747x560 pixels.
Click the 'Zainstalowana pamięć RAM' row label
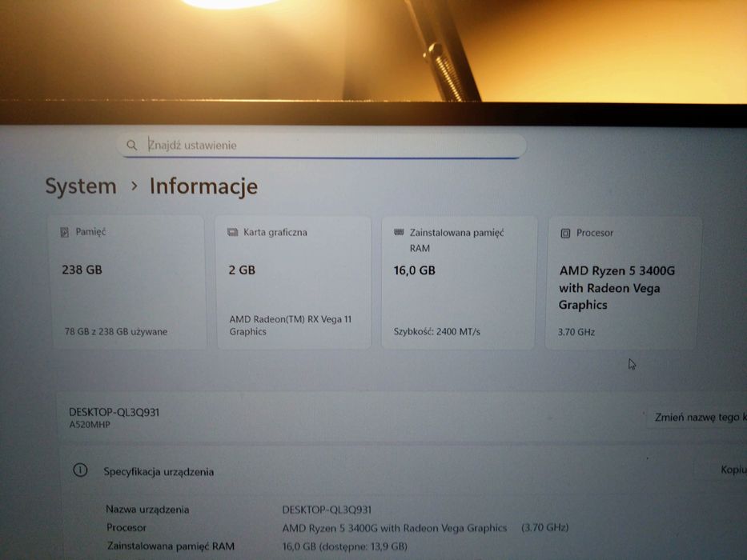tap(171, 546)
